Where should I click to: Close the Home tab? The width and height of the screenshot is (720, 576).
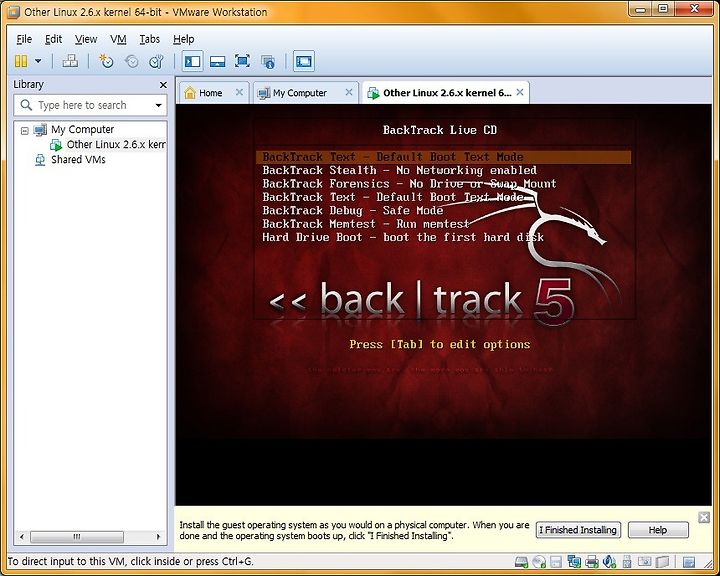click(239, 92)
